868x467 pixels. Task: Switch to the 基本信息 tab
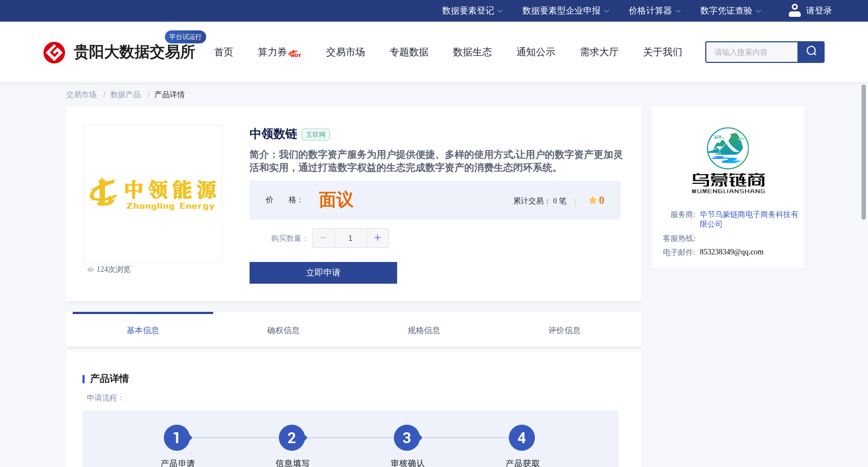click(143, 330)
